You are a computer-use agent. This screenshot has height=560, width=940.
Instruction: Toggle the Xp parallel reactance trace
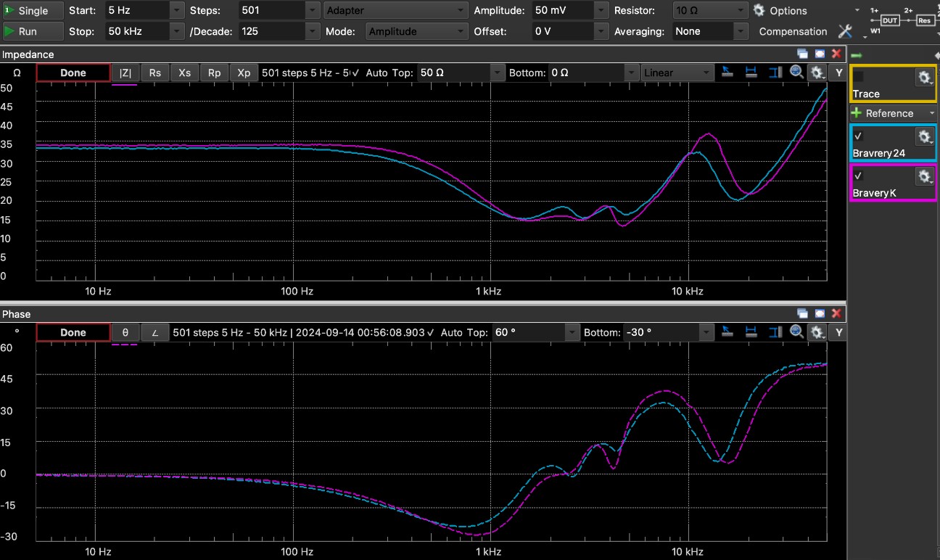coord(244,73)
